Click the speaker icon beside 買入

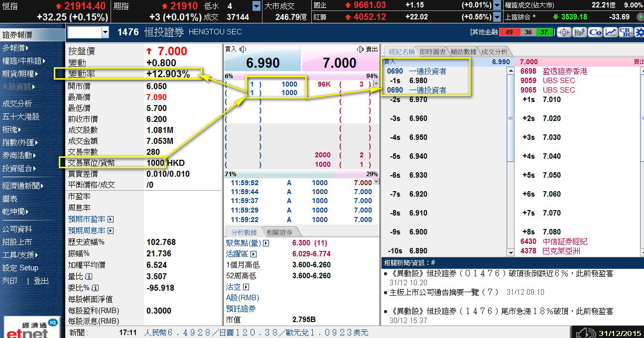243,49
